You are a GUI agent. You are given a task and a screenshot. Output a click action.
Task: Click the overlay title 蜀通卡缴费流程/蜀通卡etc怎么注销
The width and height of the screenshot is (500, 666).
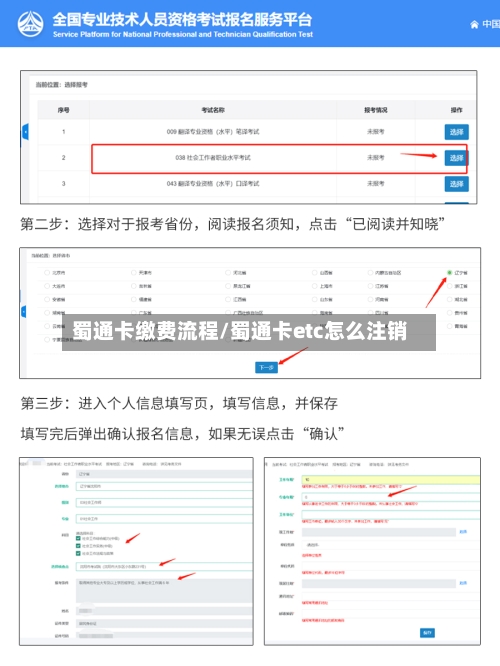point(240,331)
